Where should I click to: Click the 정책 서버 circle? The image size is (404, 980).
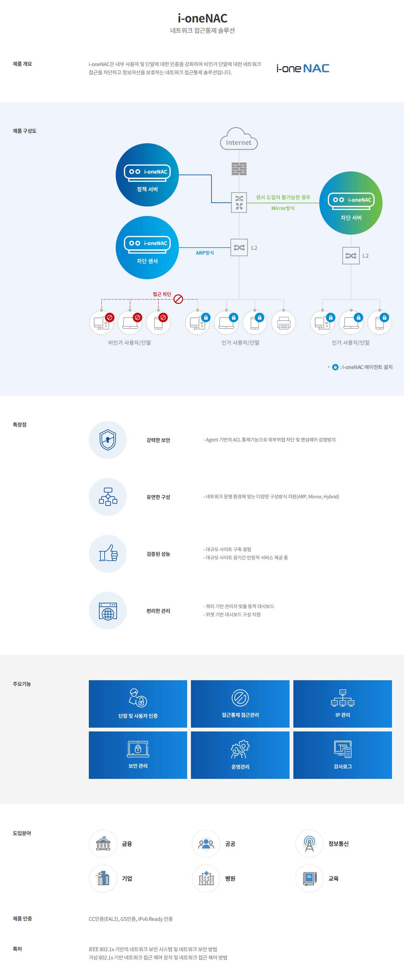(147, 175)
